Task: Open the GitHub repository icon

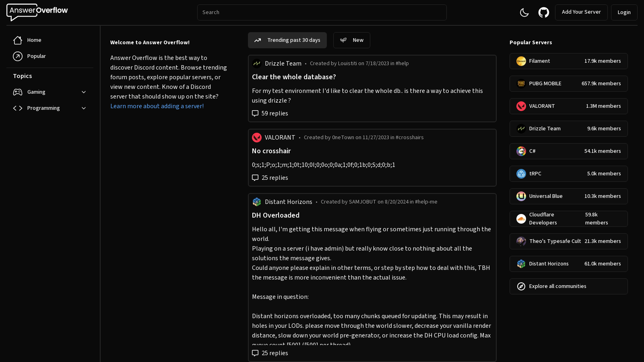Action: [x=544, y=12]
